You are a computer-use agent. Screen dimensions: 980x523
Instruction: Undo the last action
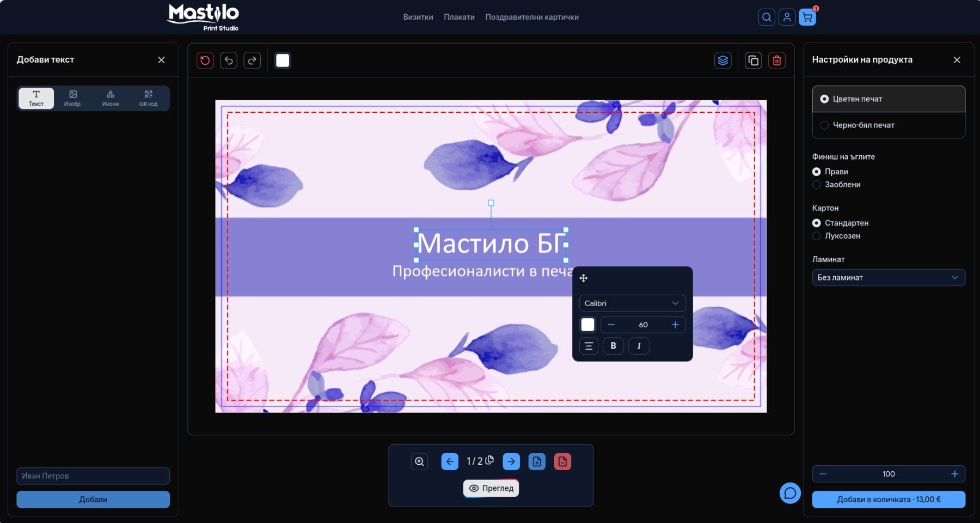click(229, 60)
